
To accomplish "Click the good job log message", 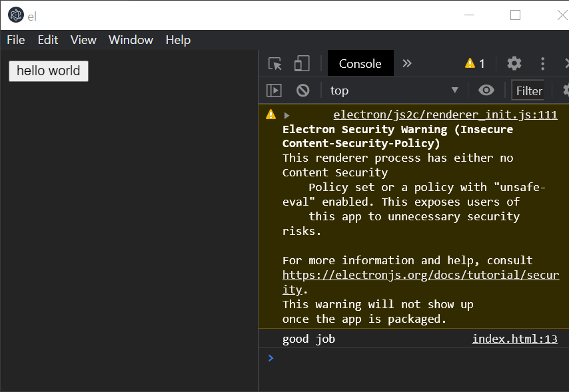I will 308,339.
